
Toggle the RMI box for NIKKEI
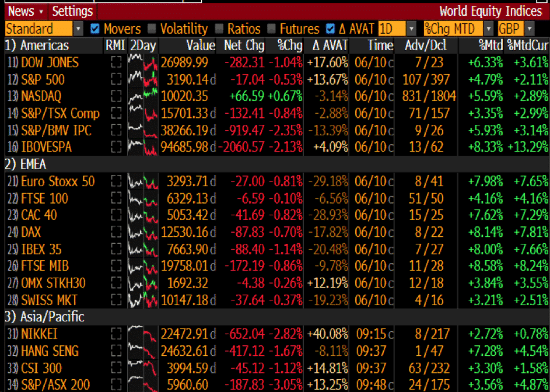pos(116,334)
